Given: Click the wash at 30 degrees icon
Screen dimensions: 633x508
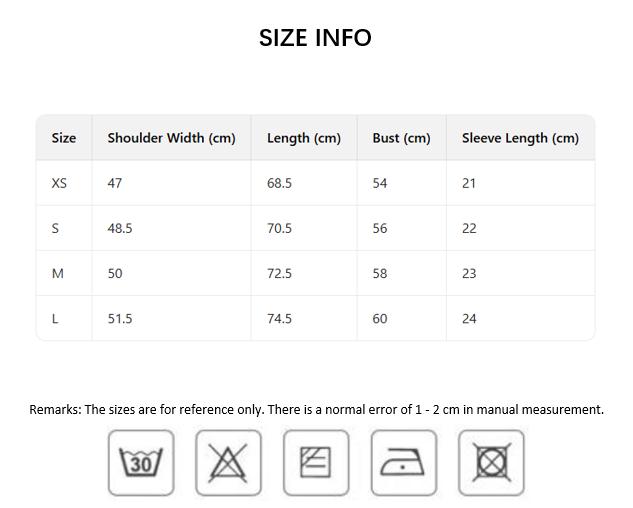Looking at the screenshot, I should tap(140, 463).
